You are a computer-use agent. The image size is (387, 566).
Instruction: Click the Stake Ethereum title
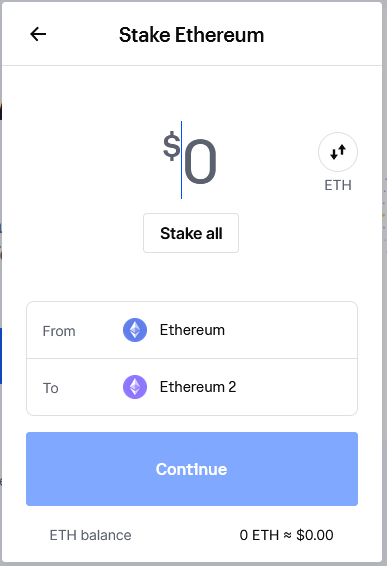click(x=192, y=35)
